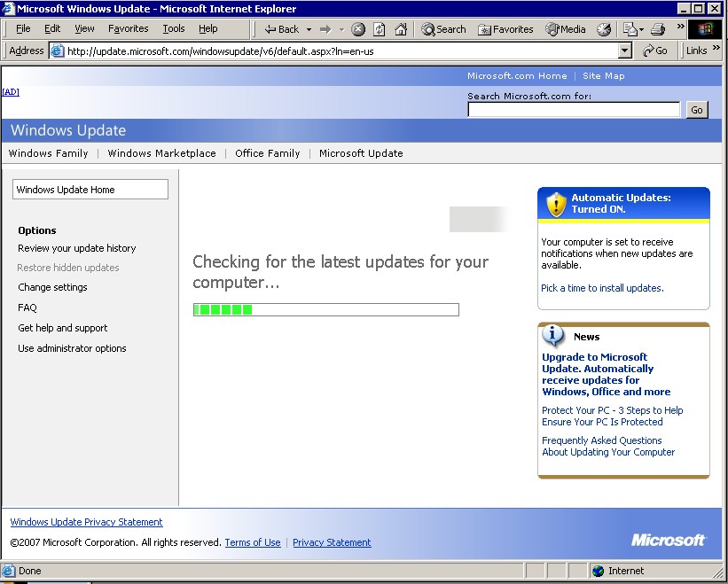Click the History clock icon
This screenshot has height=584, width=728.
(604, 29)
